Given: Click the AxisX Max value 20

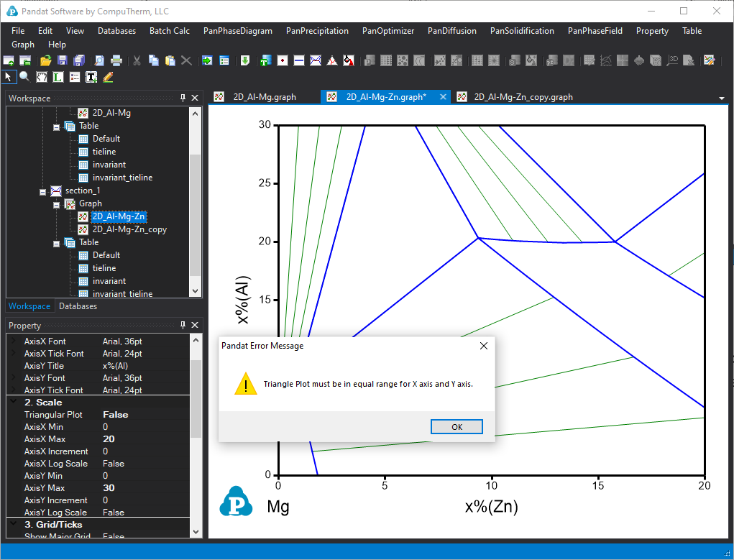Looking at the screenshot, I should click(109, 439).
